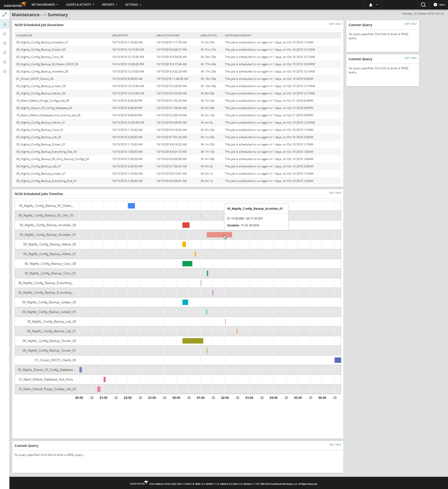
Task: Expand the arrow next to the bell
Action: point(377,5)
